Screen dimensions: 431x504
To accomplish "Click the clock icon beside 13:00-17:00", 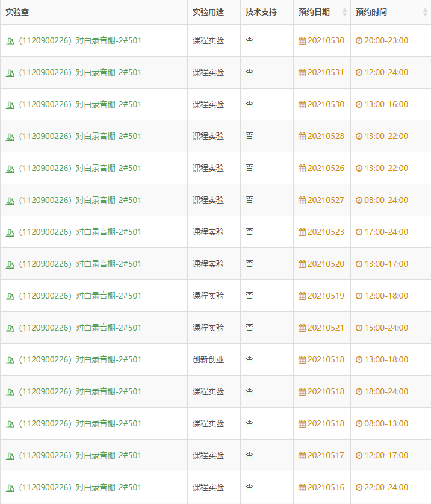I will pyautogui.click(x=359, y=264).
